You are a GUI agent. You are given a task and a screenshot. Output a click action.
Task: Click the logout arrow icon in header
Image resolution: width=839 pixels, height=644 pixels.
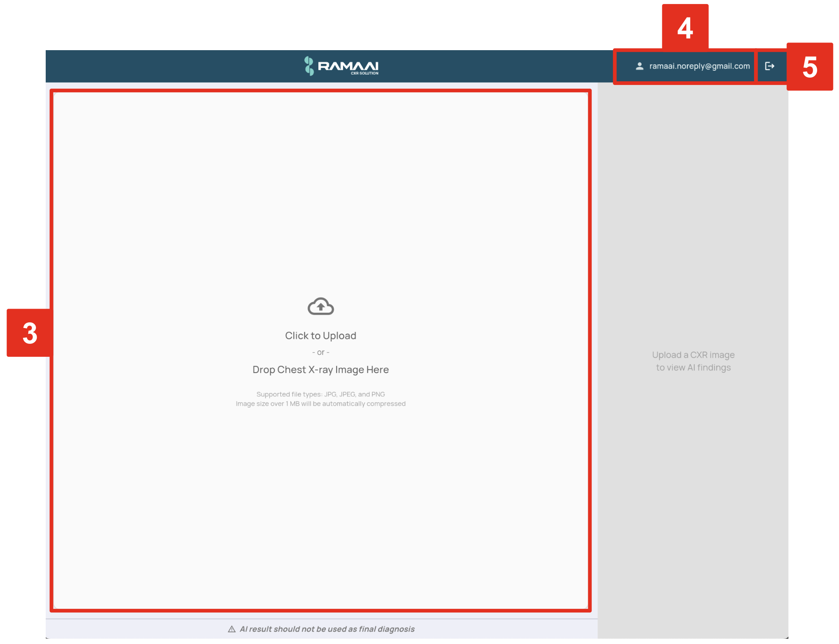point(769,66)
